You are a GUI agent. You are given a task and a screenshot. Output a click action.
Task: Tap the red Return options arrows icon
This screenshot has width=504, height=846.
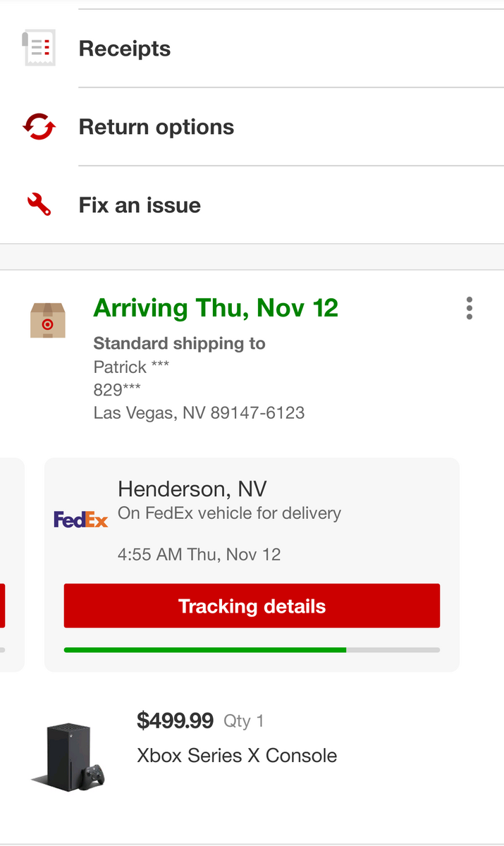38,127
